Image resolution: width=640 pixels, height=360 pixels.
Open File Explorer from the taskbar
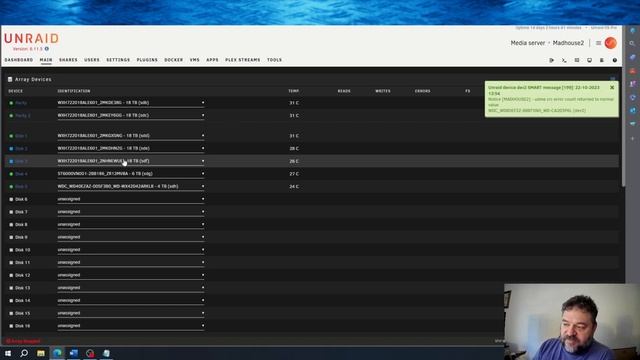pos(41,353)
